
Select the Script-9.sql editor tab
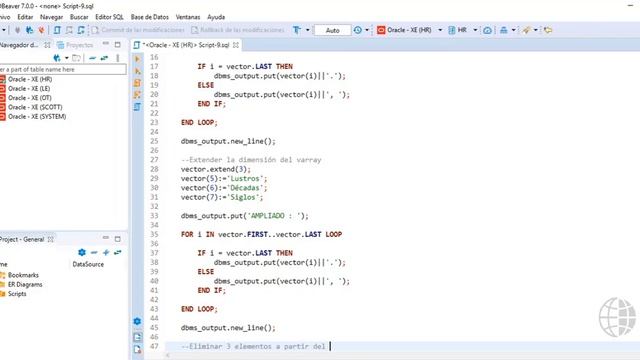(x=186, y=45)
